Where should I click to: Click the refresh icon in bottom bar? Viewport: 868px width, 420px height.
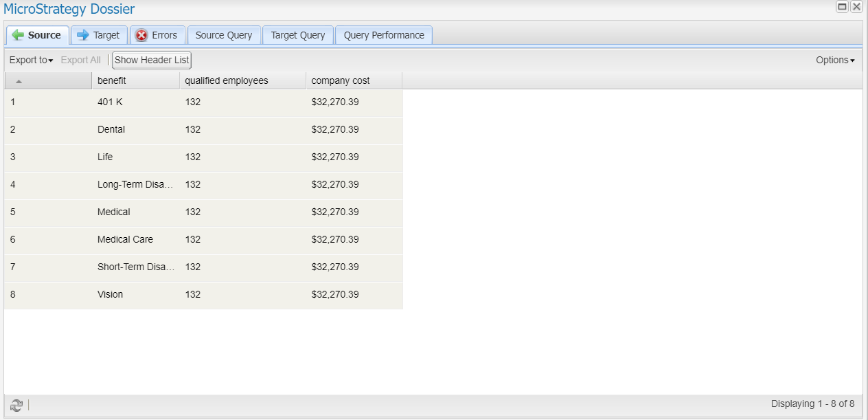tap(16, 406)
